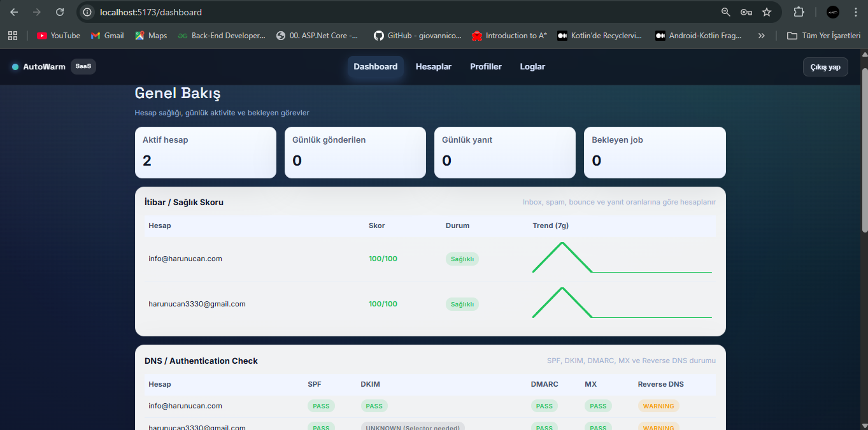Go to the Loglar tab
This screenshot has width=868, height=430.
[532, 66]
